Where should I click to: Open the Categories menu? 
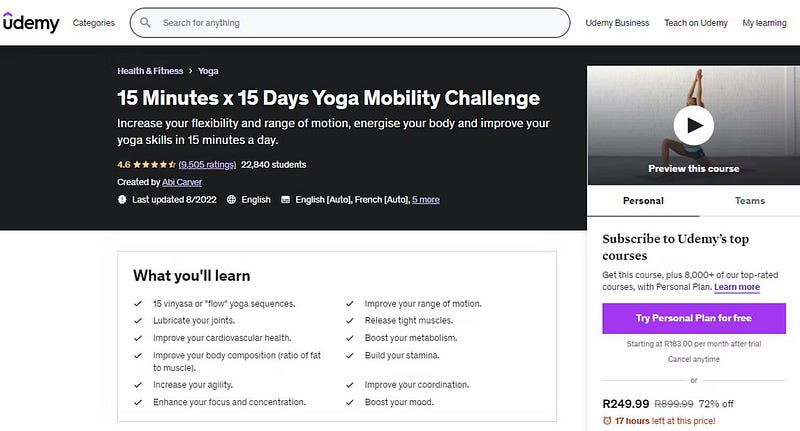94,22
